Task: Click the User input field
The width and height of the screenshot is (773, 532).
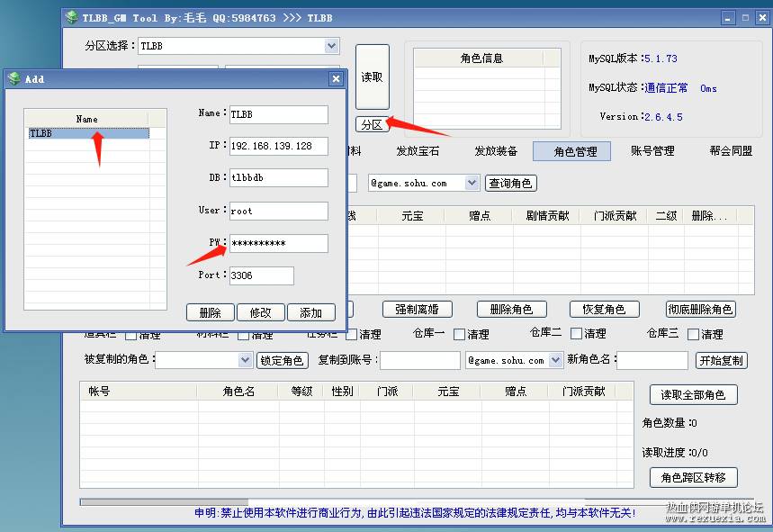Action: tap(279, 211)
